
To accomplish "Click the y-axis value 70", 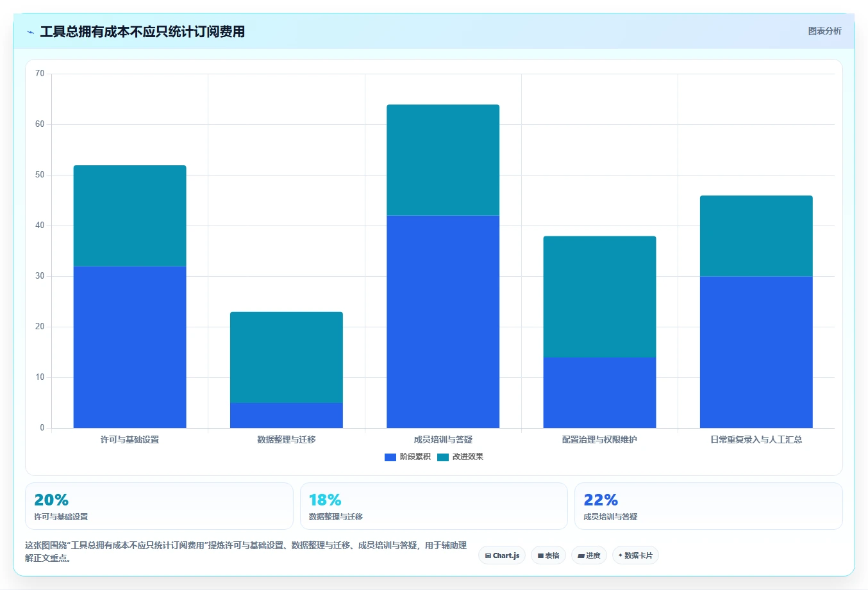I will (40, 74).
